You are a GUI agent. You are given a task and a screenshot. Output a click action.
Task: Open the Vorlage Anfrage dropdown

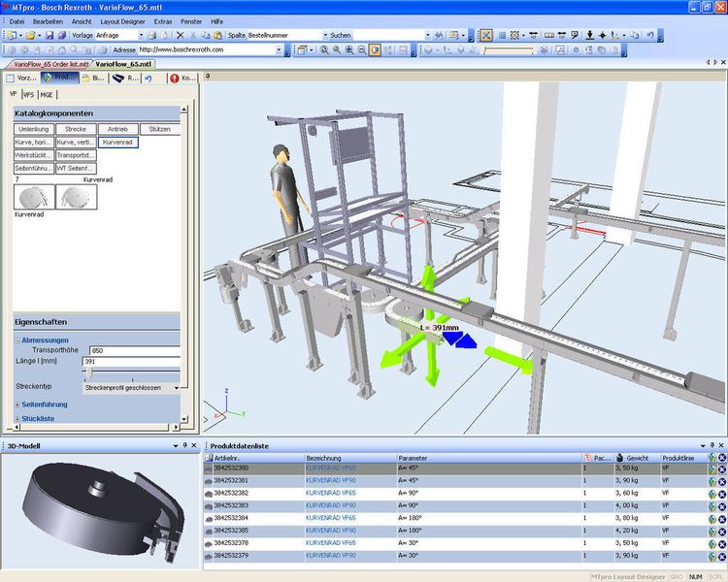pos(141,35)
